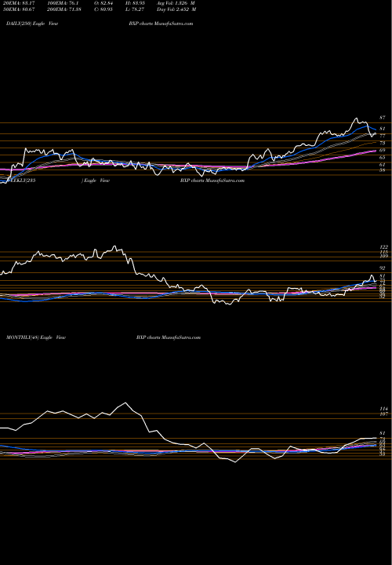The height and width of the screenshot is (565, 392).
Task: Click the close price 'C:' value
Action: tap(103, 9)
